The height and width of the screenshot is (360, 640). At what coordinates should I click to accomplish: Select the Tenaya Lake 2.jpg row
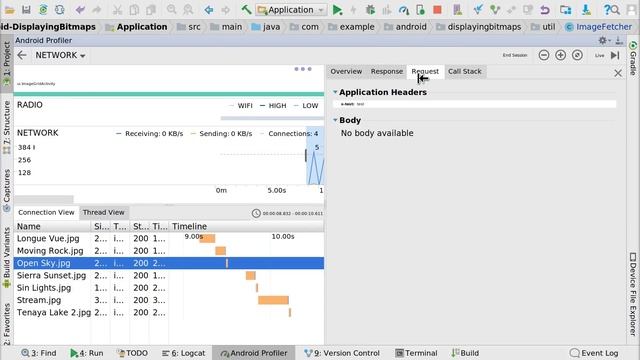pyautogui.click(x=169, y=313)
